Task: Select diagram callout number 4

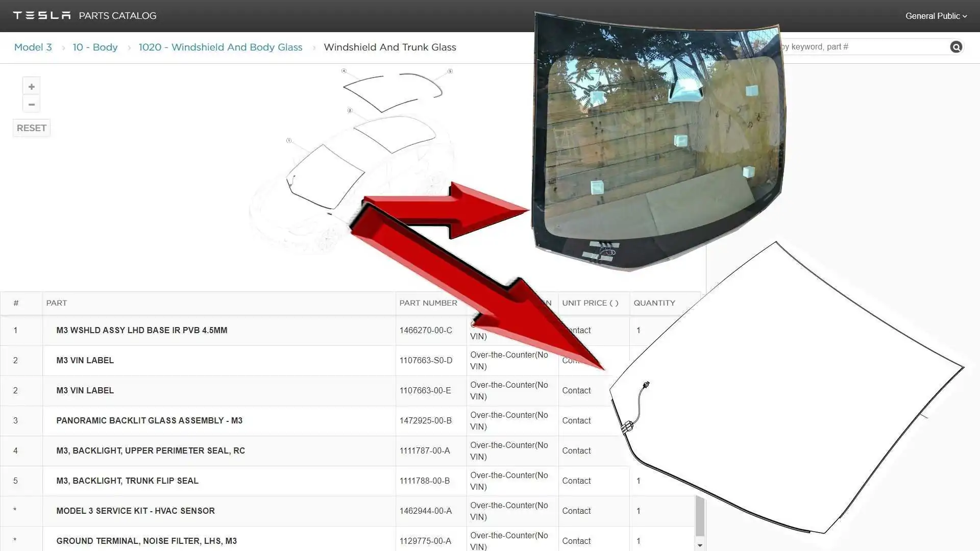Action: coord(344,71)
